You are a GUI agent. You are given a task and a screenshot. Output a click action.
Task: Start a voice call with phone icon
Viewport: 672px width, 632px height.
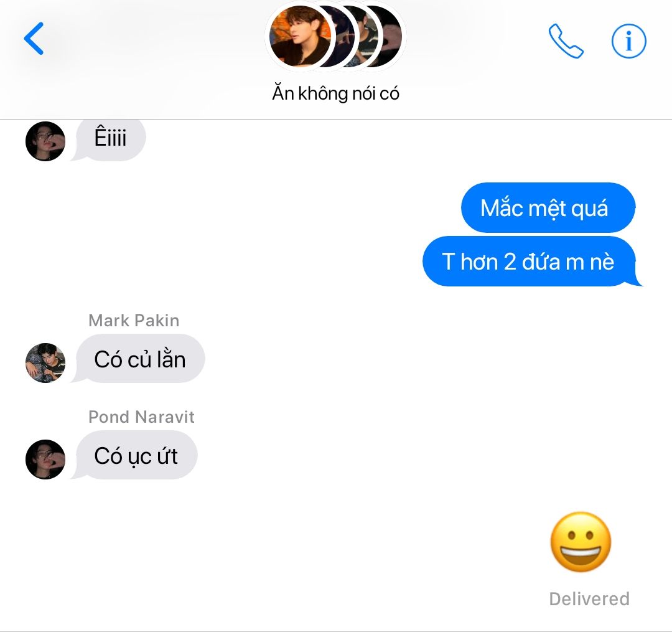566,40
